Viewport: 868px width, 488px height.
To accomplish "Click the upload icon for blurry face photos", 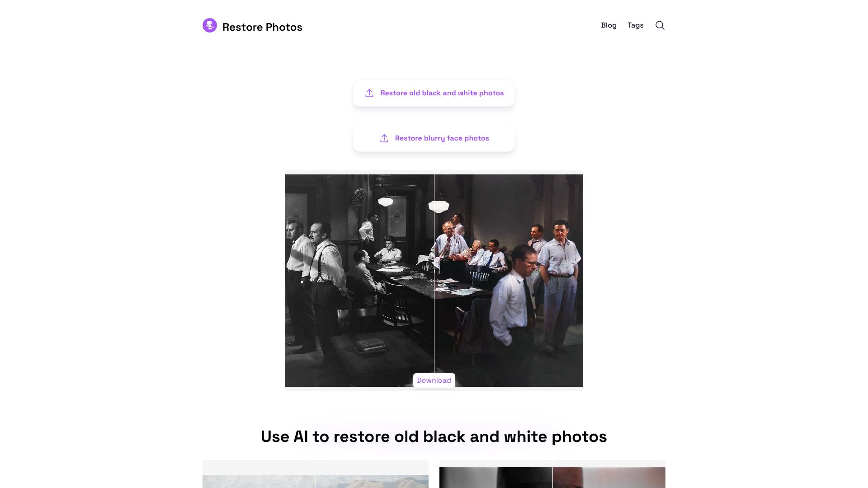I will click(383, 138).
